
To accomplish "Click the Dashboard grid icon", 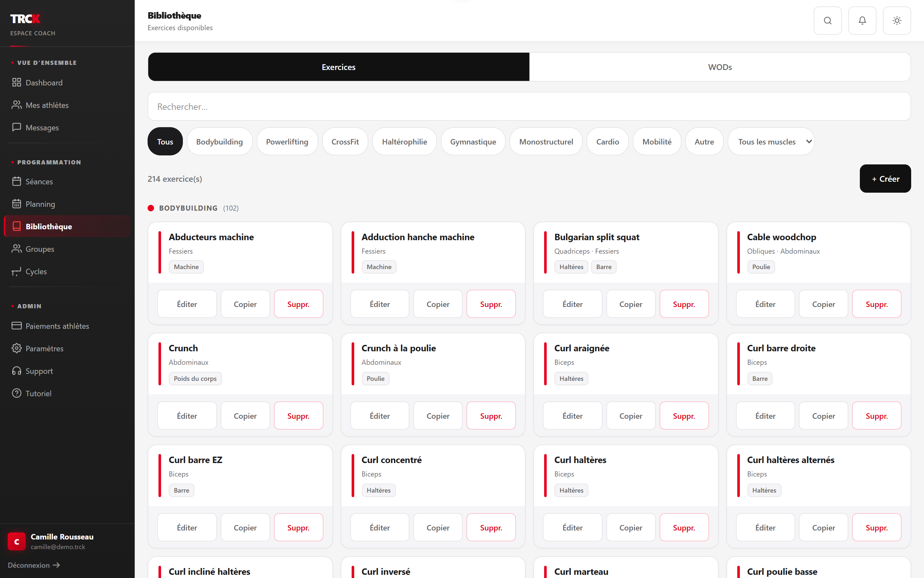I will pos(16,83).
